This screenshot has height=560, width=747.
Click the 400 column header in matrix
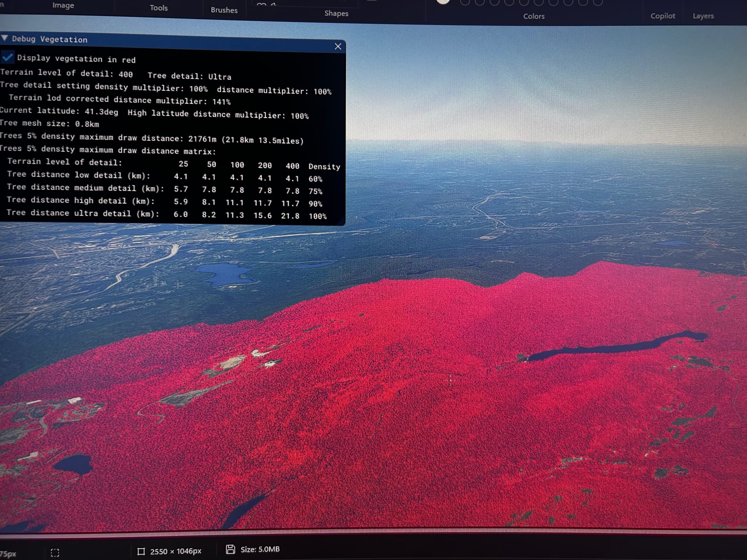[293, 166]
